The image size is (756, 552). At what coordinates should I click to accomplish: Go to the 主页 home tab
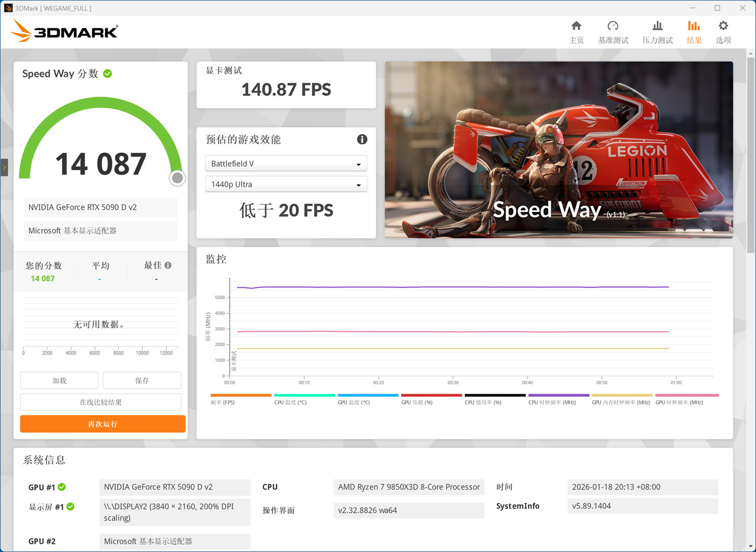click(x=576, y=32)
